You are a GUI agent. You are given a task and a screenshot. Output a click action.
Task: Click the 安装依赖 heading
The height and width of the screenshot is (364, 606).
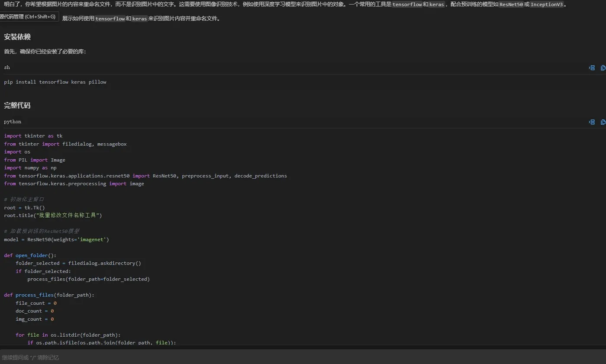pyautogui.click(x=17, y=37)
